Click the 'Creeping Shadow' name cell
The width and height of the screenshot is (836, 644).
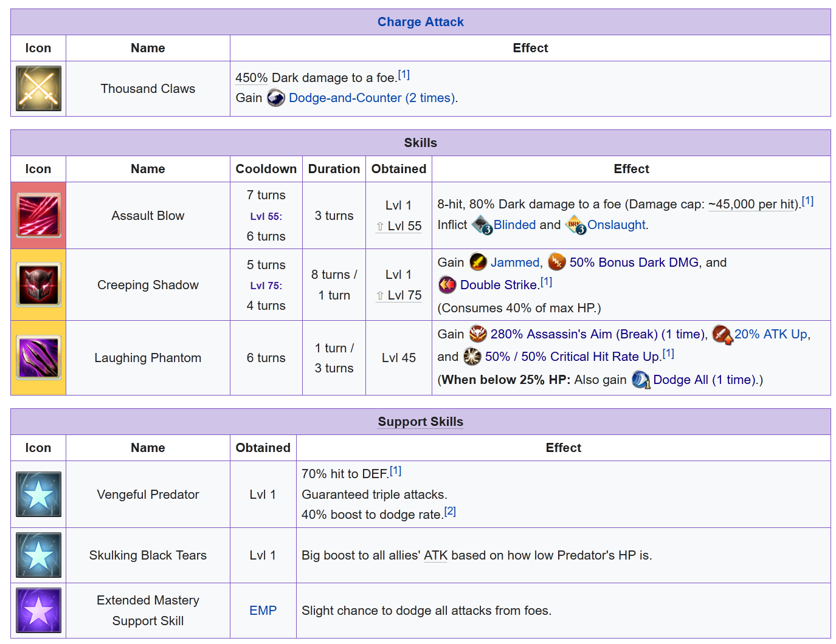[x=148, y=285]
